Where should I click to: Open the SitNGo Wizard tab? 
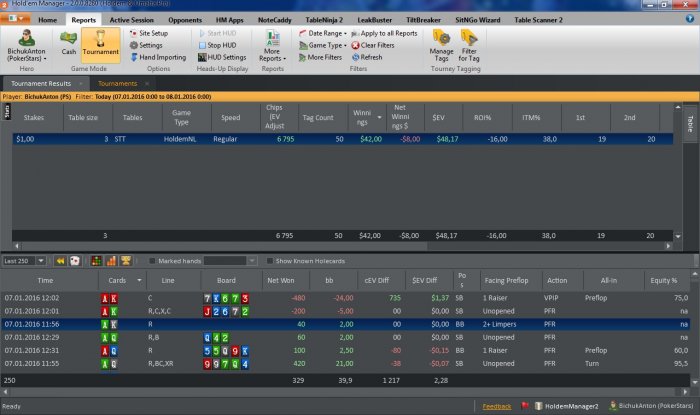point(478,20)
